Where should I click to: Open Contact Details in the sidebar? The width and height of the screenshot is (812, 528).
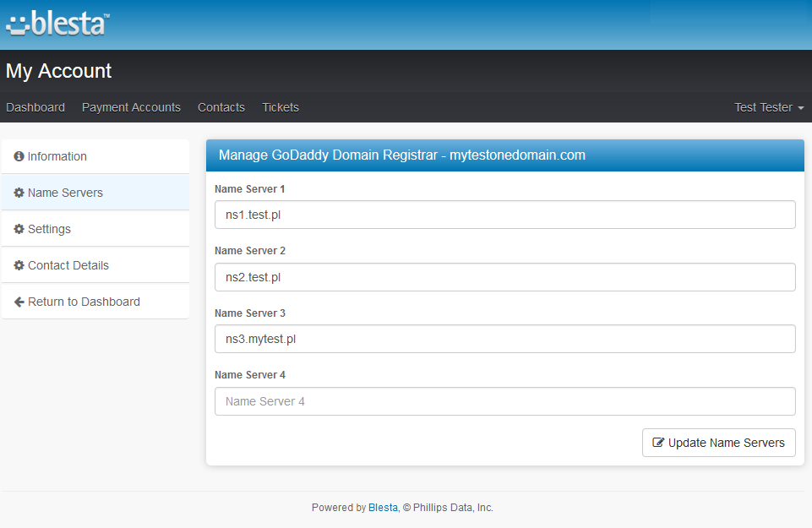(x=95, y=265)
